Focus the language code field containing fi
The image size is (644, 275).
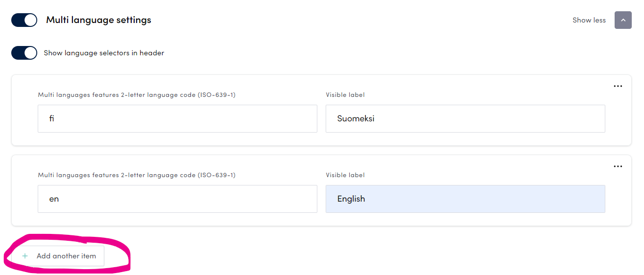(177, 118)
